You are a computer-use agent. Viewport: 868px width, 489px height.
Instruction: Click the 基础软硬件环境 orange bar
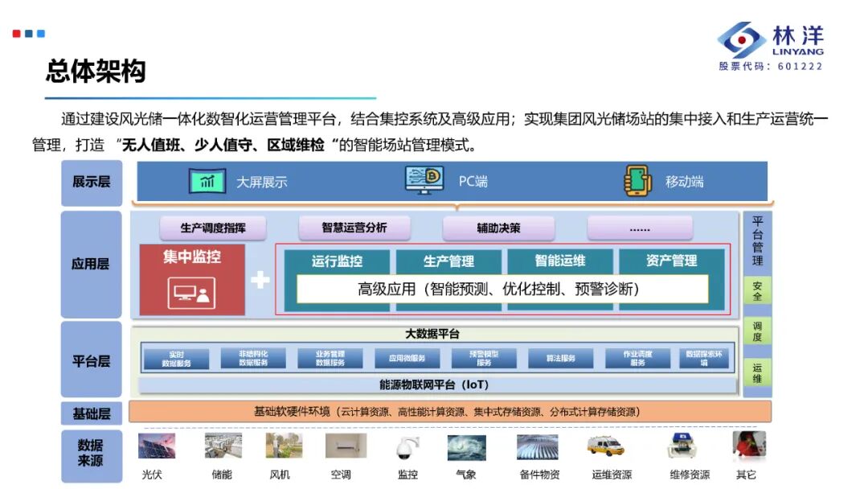click(x=450, y=412)
